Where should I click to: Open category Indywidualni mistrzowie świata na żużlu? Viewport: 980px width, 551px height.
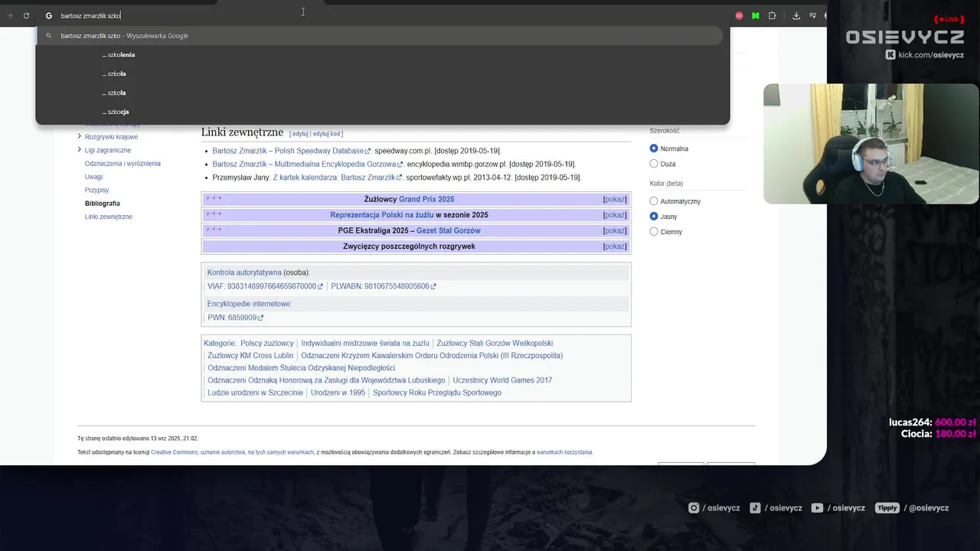coord(365,344)
